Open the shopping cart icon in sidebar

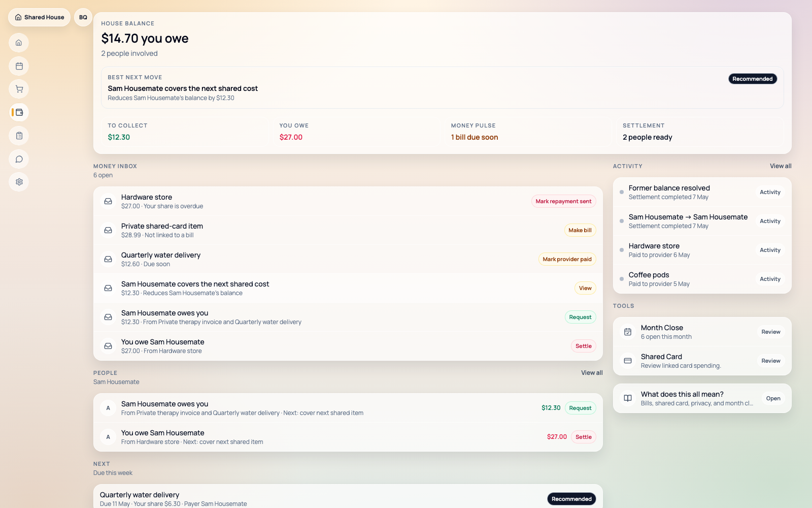pos(19,89)
